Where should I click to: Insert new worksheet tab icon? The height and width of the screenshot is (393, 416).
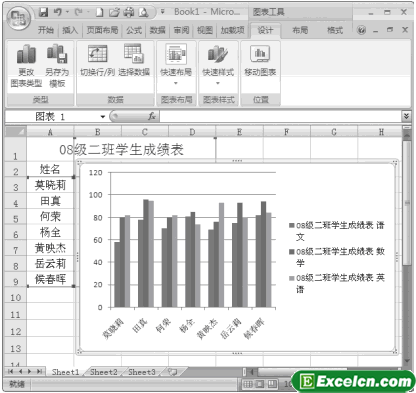click(x=172, y=372)
